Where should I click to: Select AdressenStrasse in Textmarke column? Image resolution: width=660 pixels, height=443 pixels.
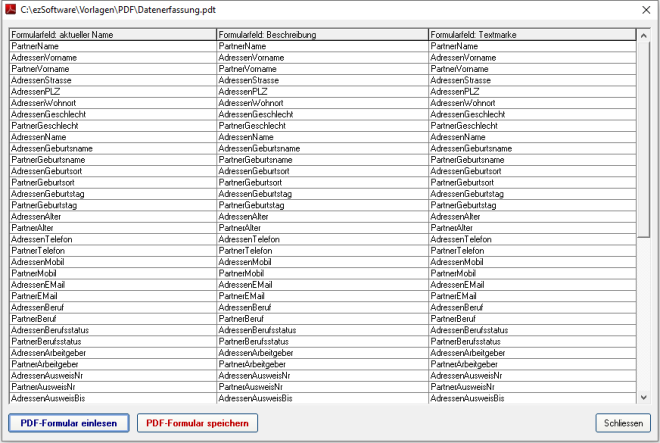pos(532,80)
